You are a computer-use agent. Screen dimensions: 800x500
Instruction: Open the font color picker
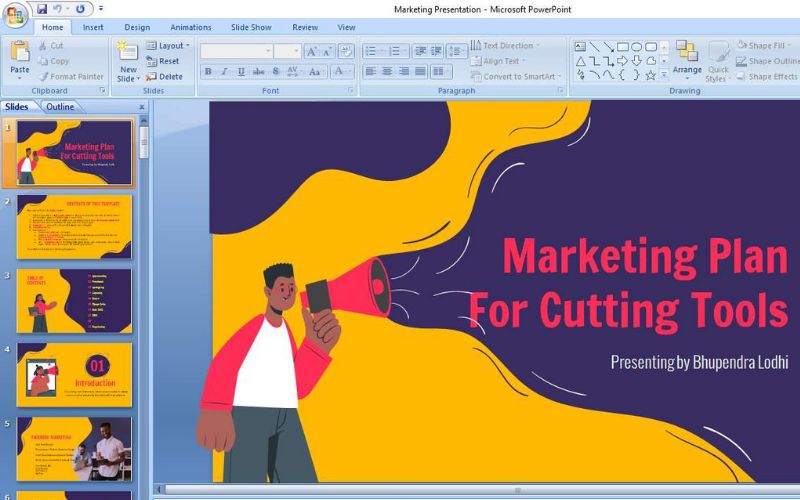(341, 72)
